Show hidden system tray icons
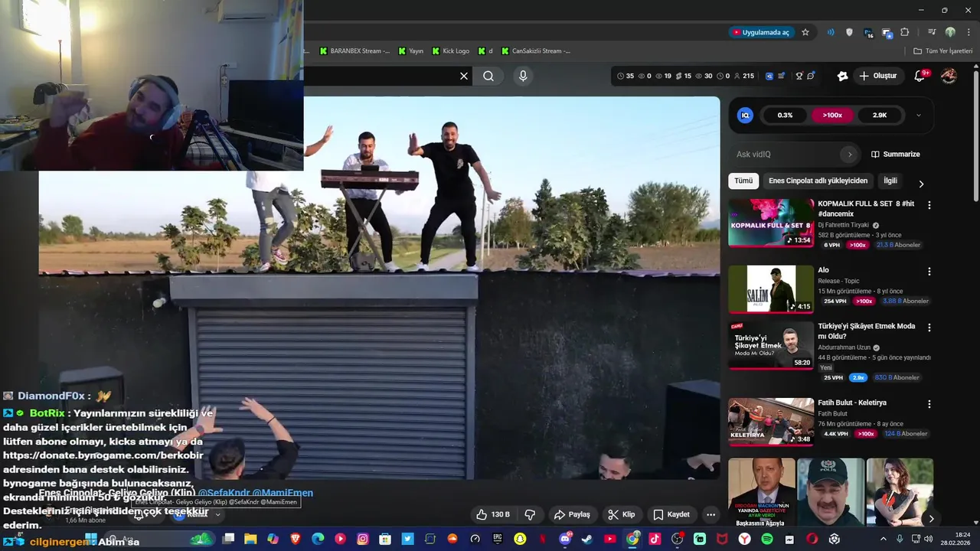 click(884, 539)
